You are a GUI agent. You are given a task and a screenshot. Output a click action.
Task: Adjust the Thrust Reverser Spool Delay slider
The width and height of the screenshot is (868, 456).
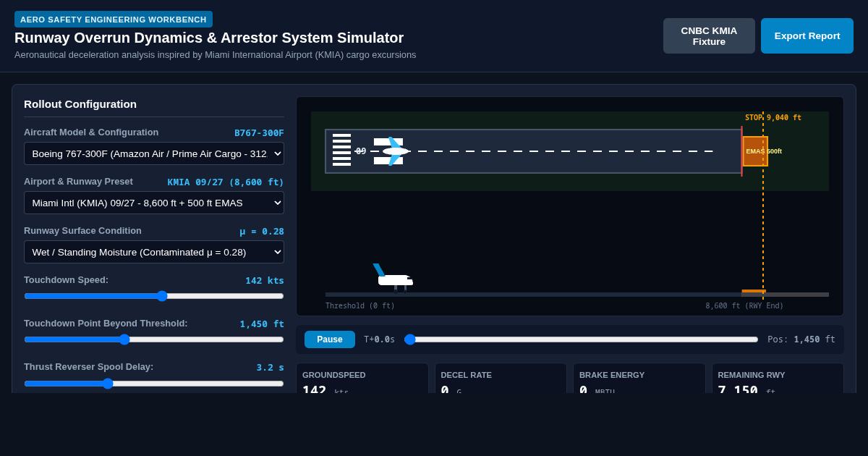coord(154,384)
